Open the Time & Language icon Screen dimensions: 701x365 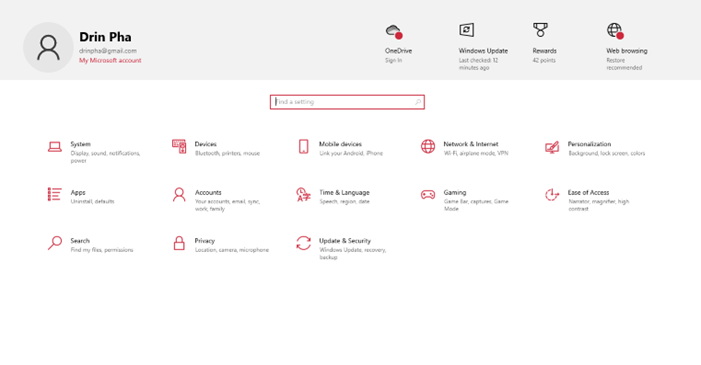pyautogui.click(x=304, y=195)
